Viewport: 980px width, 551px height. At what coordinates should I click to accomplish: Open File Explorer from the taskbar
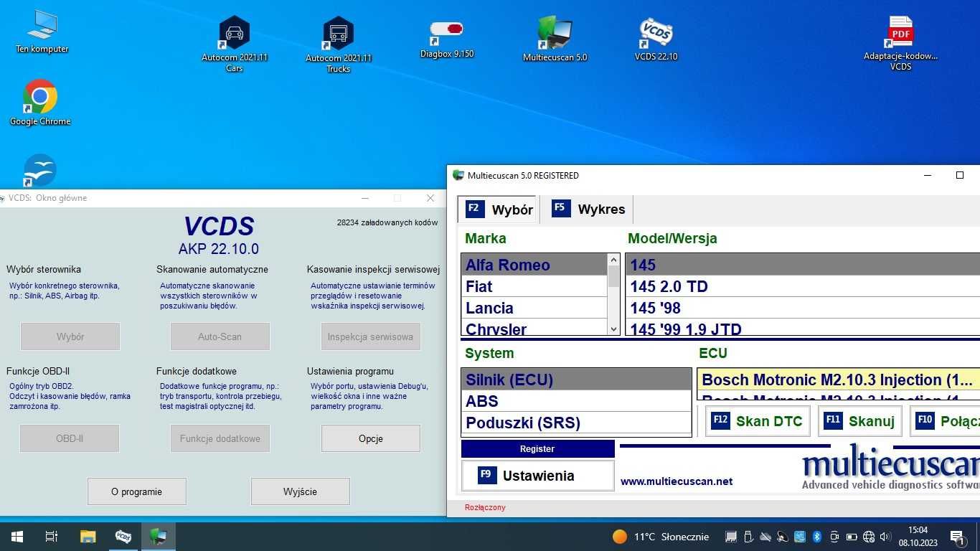click(88, 536)
